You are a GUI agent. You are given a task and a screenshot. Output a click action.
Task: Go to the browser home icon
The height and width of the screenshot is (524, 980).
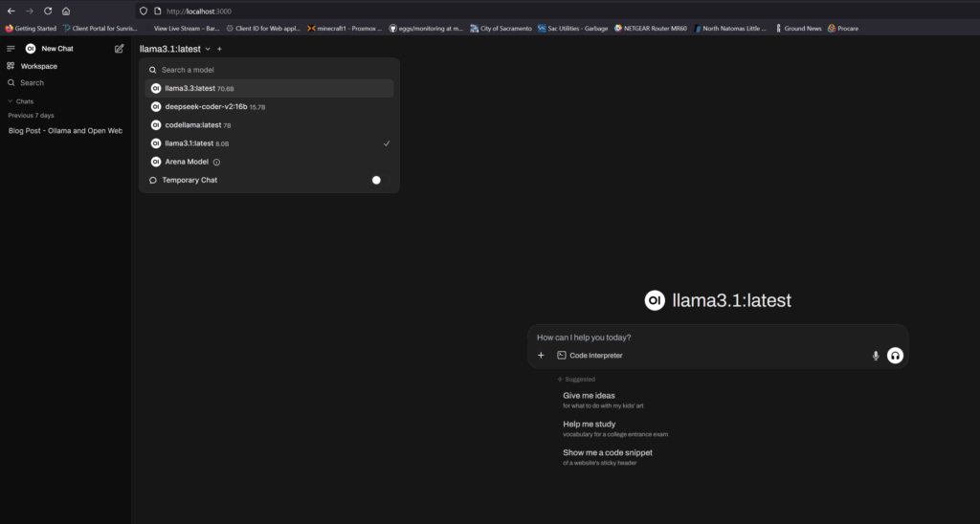pos(66,11)
